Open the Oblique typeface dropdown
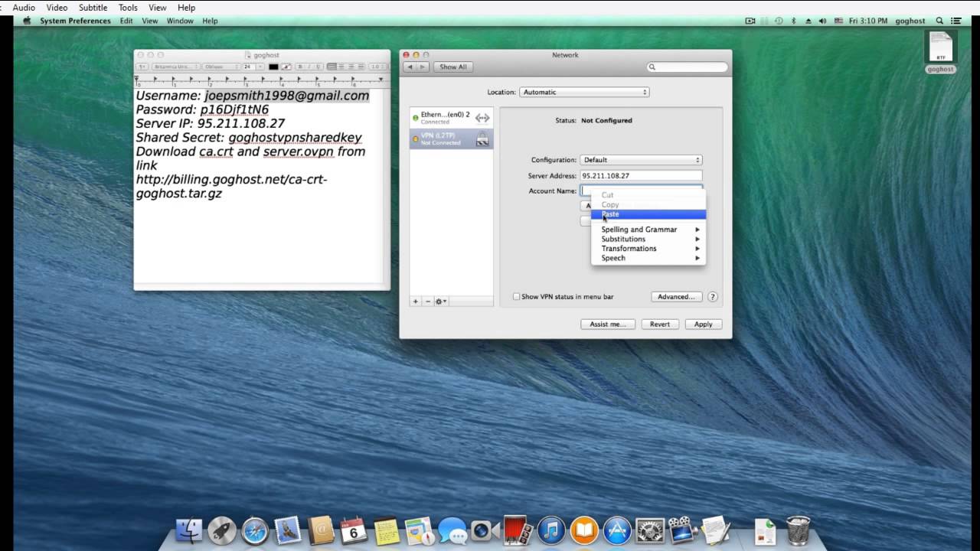 point(221,67)
